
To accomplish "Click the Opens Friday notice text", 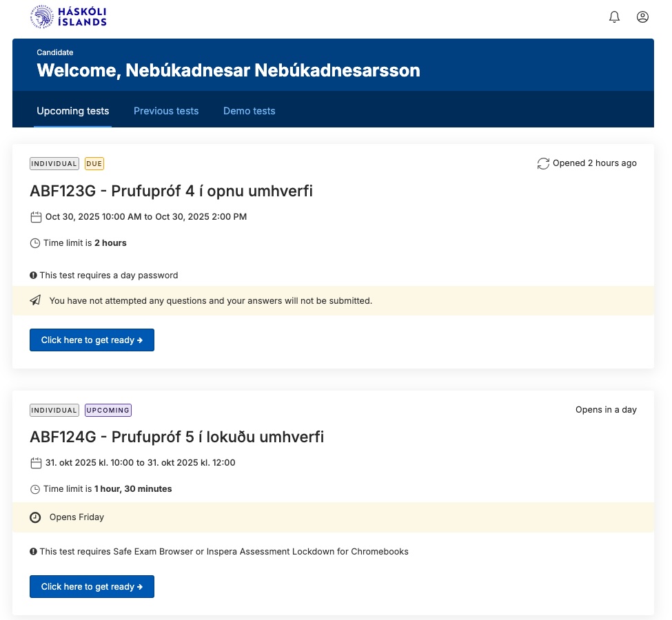I will point(77,517).
